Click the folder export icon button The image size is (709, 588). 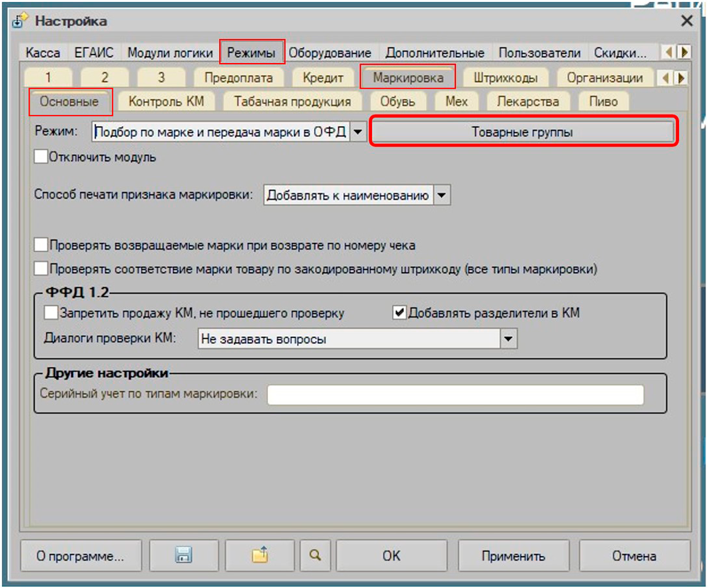click(260, 556)
